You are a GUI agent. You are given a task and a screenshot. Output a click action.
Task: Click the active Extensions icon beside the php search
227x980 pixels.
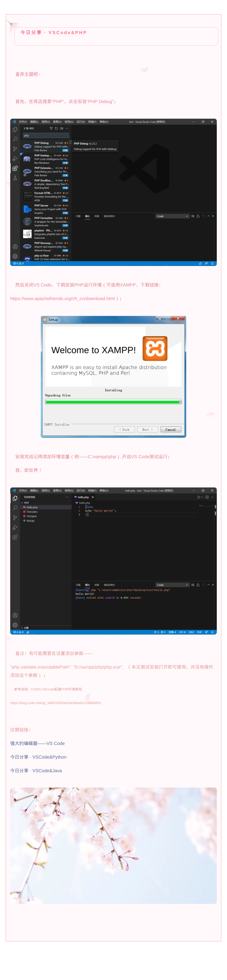[x=15, y=168]
